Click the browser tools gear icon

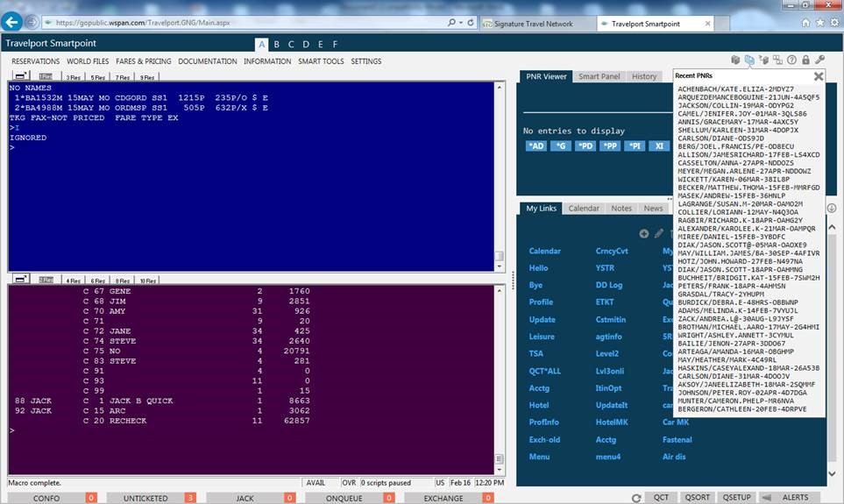click(x=834, y=23)
